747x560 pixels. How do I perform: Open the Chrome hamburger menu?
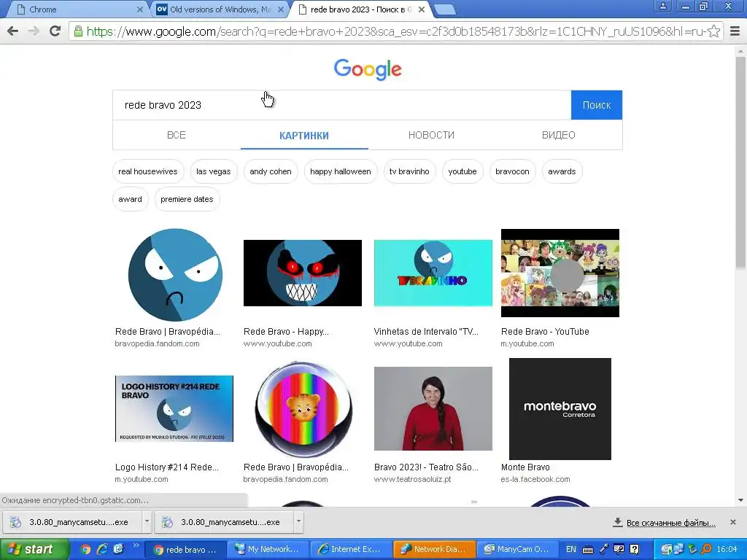[x=735, y=31]
